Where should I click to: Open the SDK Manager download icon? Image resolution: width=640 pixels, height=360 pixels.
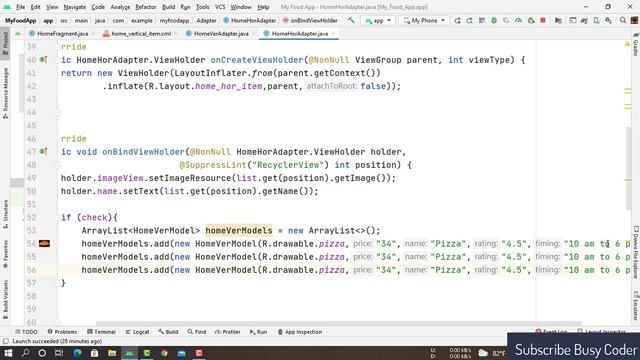[x=609, y=20]
